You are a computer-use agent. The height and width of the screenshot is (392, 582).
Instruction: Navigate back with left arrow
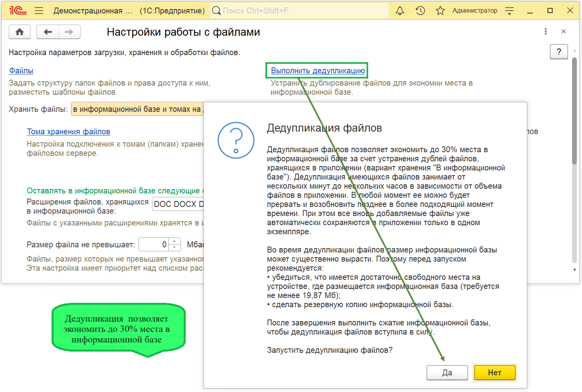coord(48,32)
